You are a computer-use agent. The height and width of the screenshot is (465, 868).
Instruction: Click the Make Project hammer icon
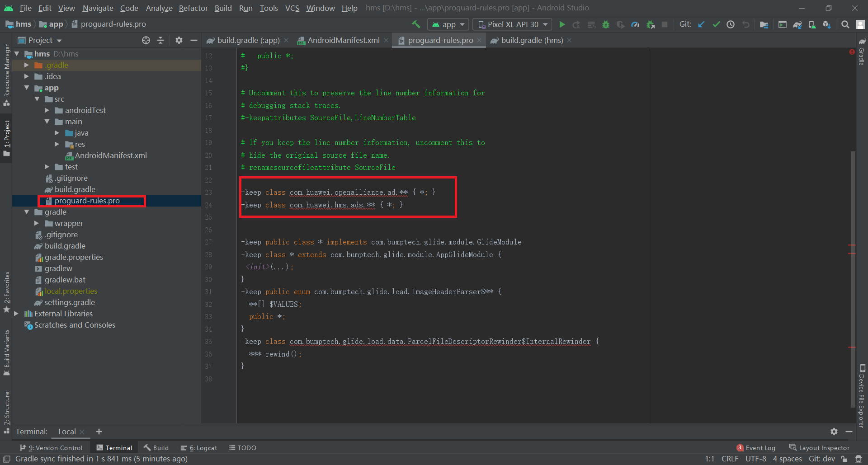point(416,24)
